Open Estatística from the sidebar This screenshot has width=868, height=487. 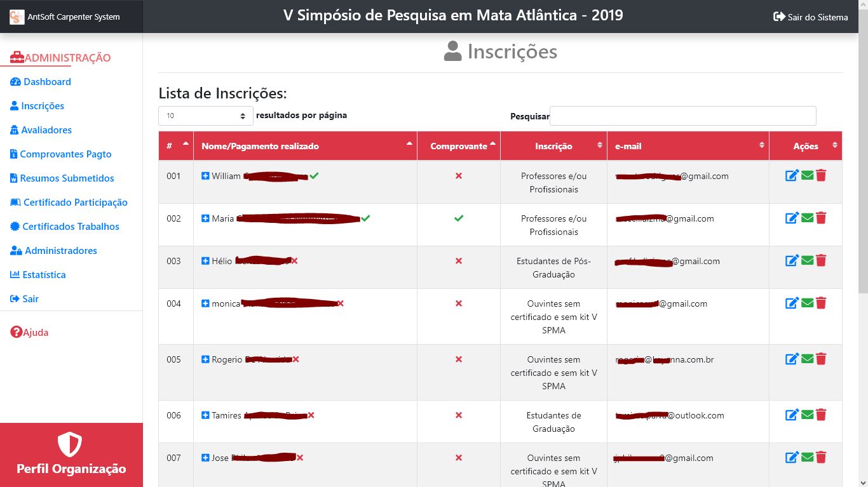pyautogui.click(x=44, y=275)
